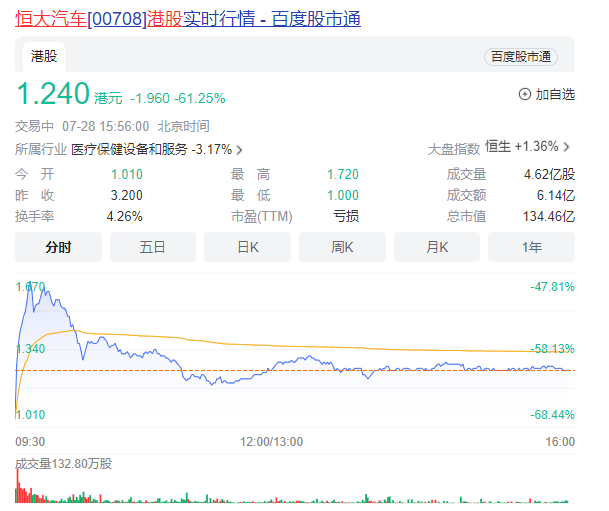Click the 成交量 value 4.62亿股
Screen dimensions: 609x511
549,174
